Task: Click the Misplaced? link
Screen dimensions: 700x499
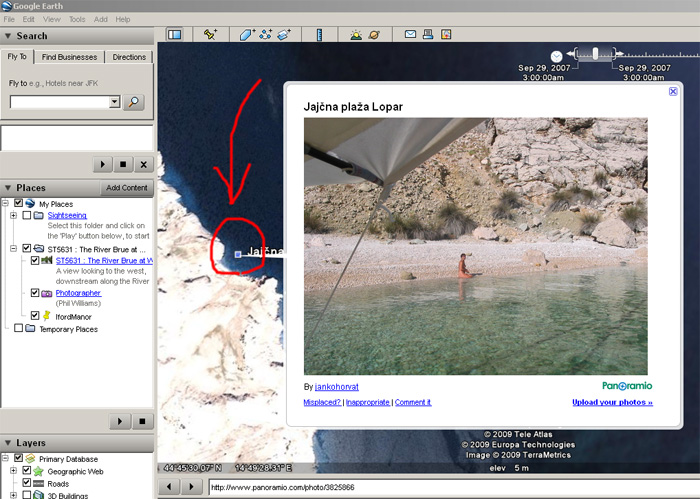Action: pos(322,402)
